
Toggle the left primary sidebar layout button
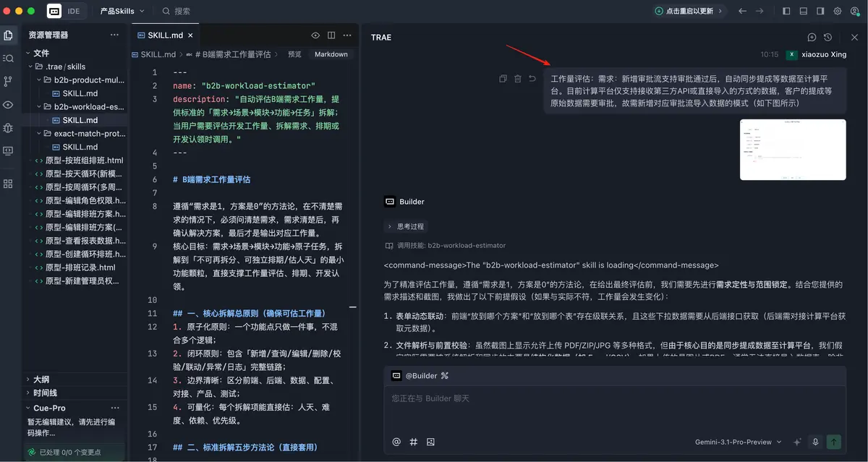click(x=786, y=12)
